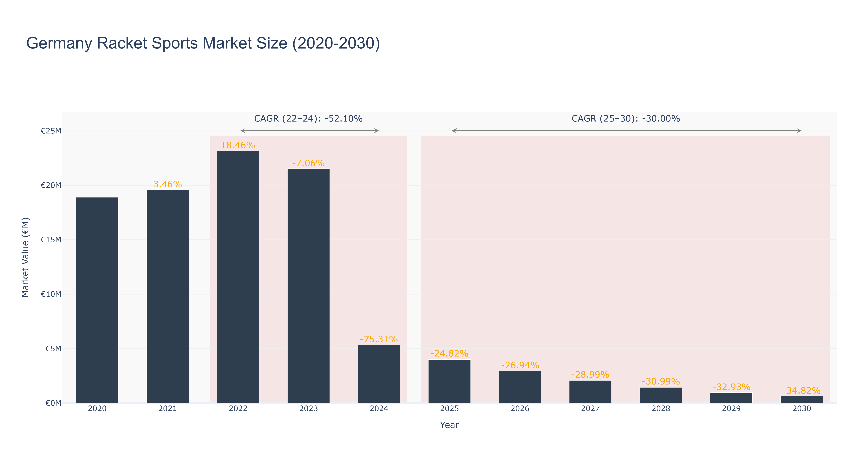Click the "CAGR (22–24): -52.10%" annotation
868x465 pixels.
pos(308,119)
